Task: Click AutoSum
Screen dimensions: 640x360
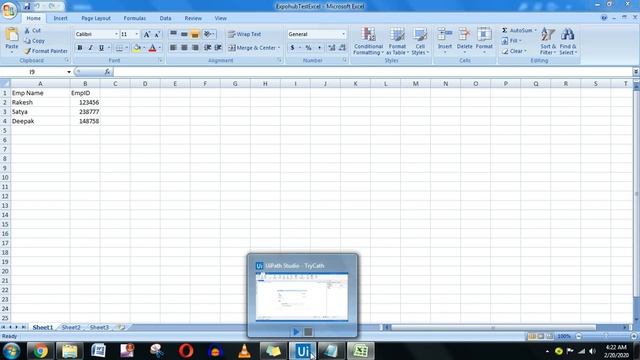Action: pos(518,30)
